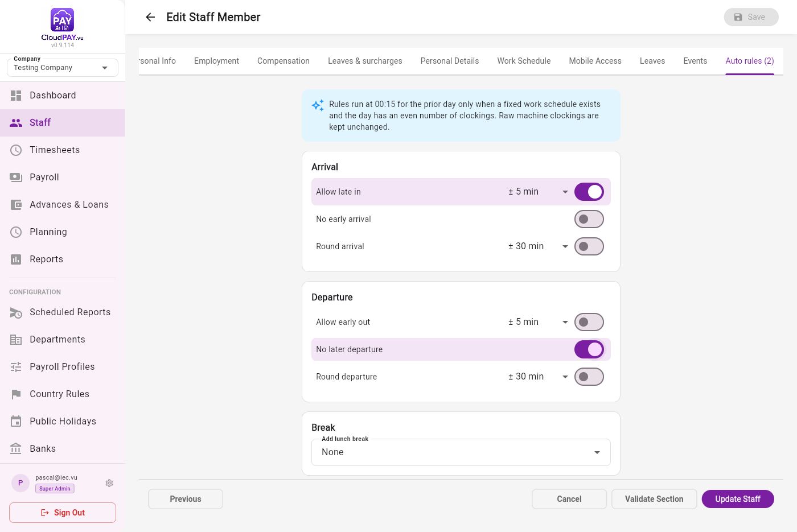Click the Advances & Loans wallet icon
797x532 pixels.
16,205
